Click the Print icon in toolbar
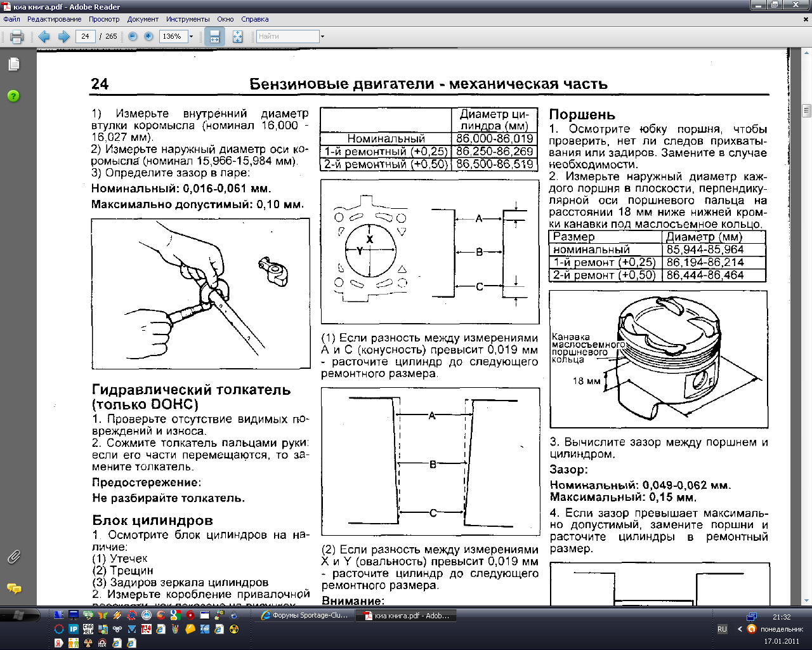This screenshot has height=650, width=812. point(17,37)
